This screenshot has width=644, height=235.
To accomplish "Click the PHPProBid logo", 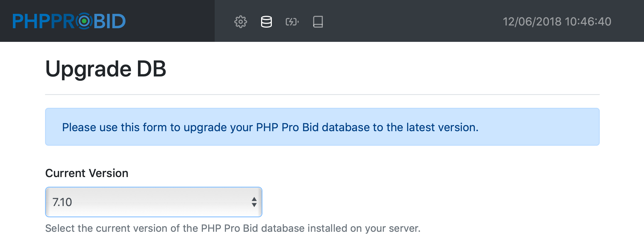I will coord(69,21).
